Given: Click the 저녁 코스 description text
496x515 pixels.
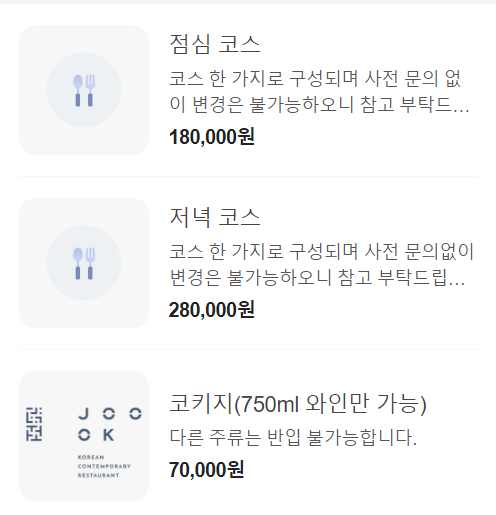Looking at the screenshot, I should [x=321, y=265].
